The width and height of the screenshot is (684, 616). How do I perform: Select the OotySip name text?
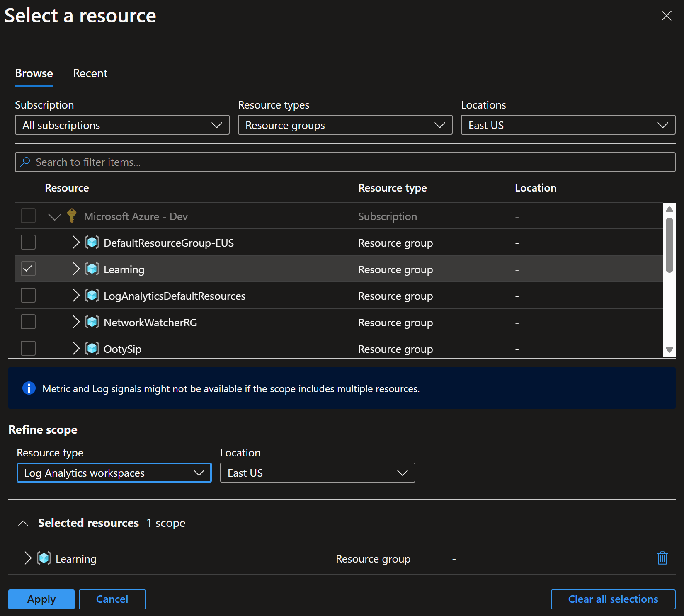pos(122,349)
